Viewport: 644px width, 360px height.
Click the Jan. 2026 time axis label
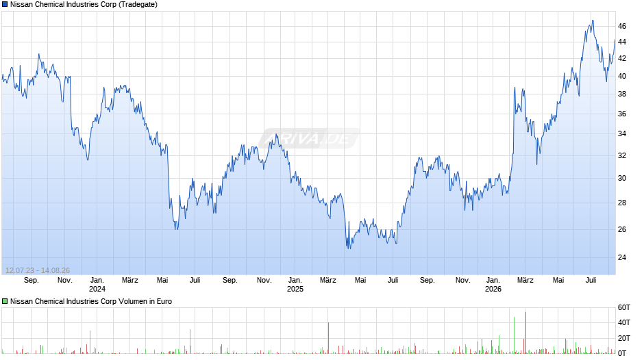493,285
